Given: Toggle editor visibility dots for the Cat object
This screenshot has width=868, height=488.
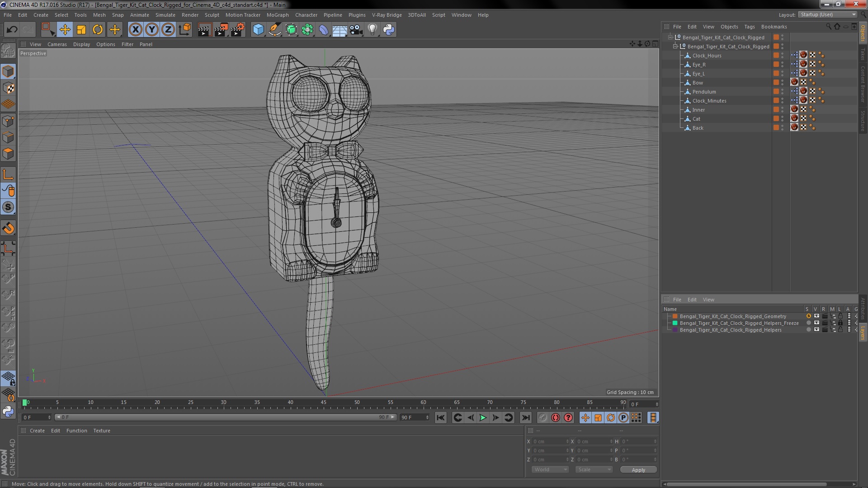Looking at the screenshot, I should tap(782, 119).
